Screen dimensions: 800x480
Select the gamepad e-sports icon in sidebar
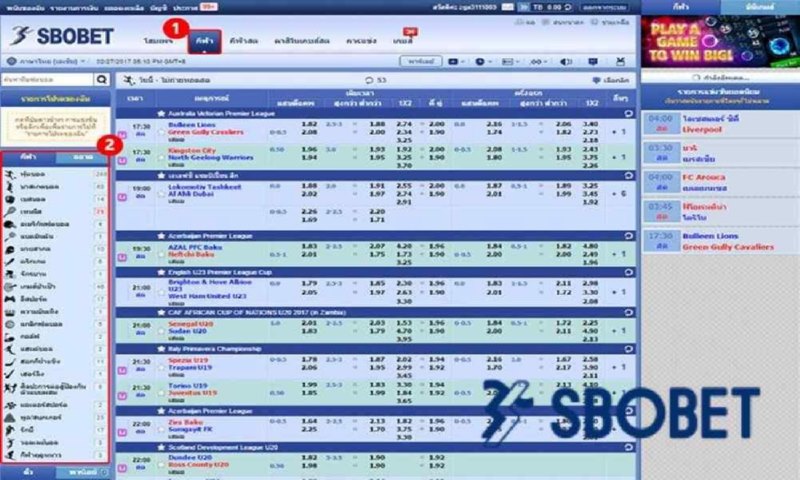click(10, 299)
